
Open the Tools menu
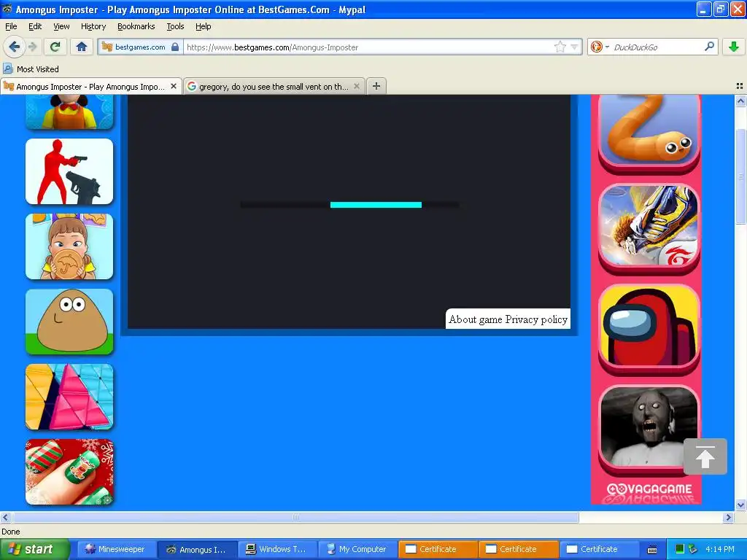pos(175,26)
